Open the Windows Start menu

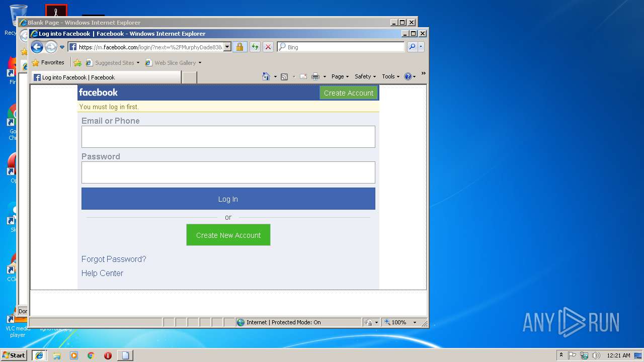pos(14,355)
